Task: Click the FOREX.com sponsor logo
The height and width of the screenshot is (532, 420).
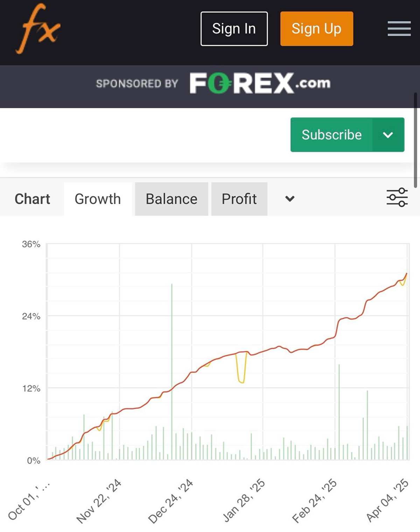Action: 260,83
